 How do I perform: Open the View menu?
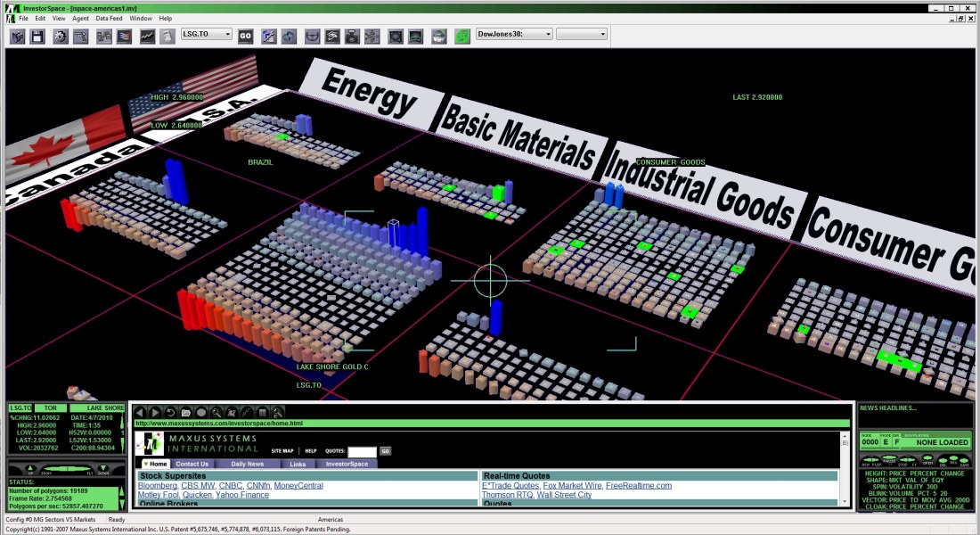58,18
